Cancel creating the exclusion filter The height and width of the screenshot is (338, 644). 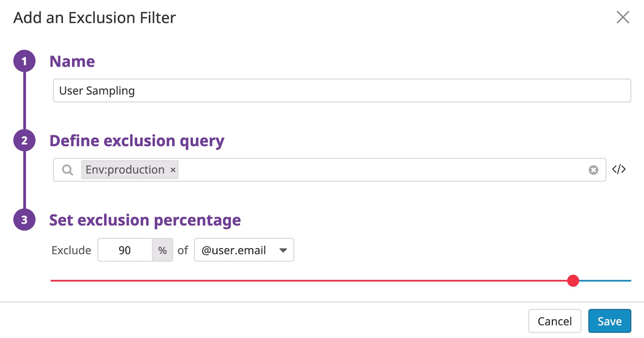tap(555, 321)
